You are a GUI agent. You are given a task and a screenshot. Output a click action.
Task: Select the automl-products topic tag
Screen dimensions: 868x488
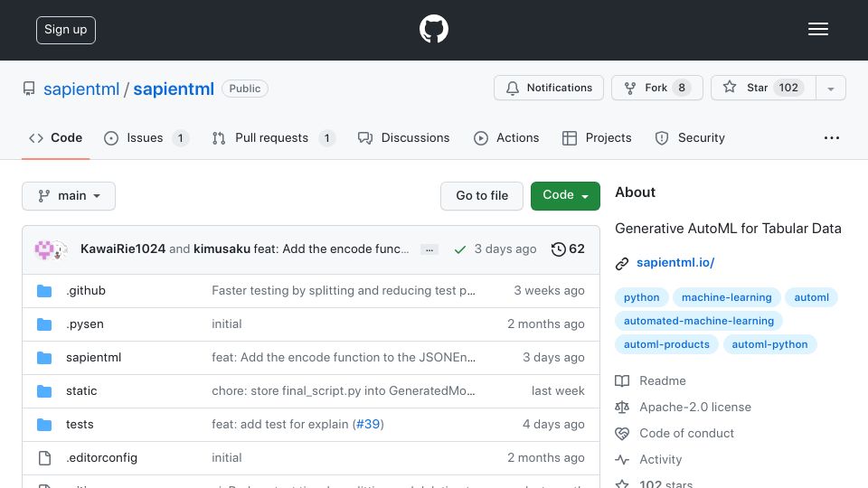pos(666,344)
